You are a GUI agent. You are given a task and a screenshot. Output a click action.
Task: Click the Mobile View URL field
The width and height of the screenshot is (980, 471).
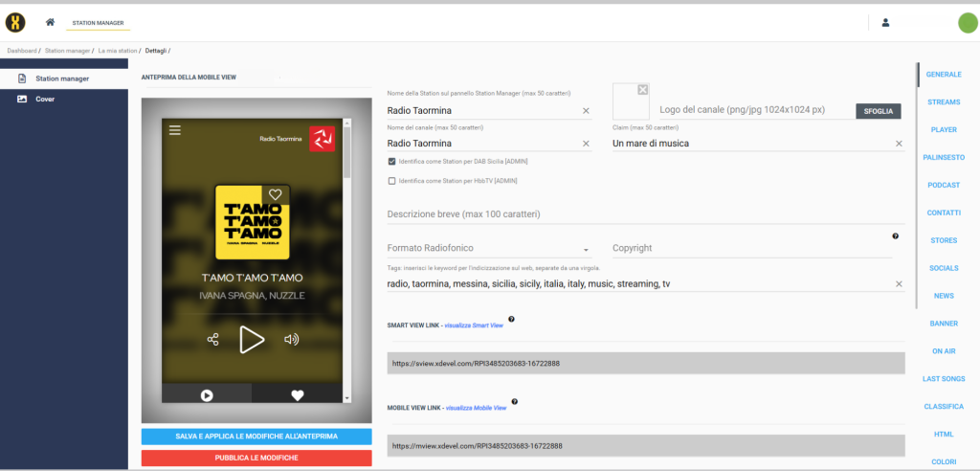(646, 446)
